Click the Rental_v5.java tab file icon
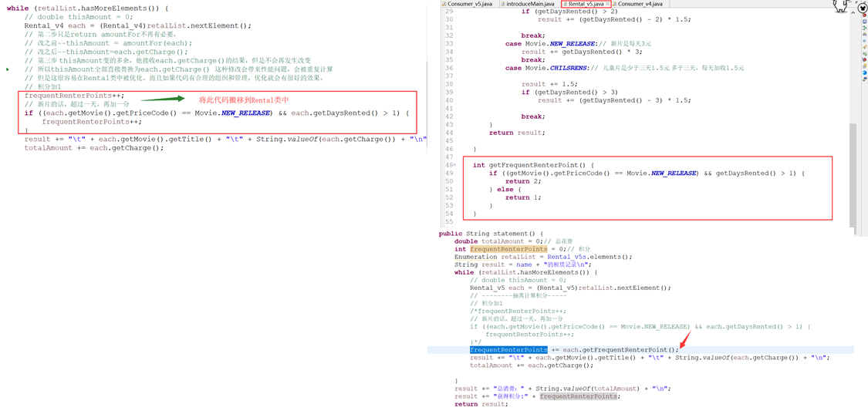Image resolution: width=868 pixels, height=411 pixels. pyautogui.click(x=565, y=4)
